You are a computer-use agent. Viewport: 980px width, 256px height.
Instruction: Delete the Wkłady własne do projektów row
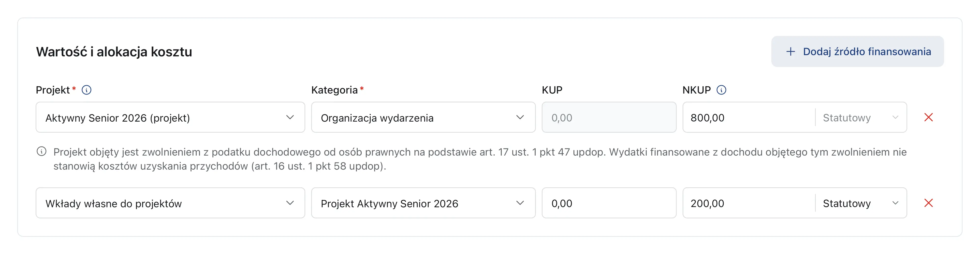pyautogui.click(x=928, y=203)
